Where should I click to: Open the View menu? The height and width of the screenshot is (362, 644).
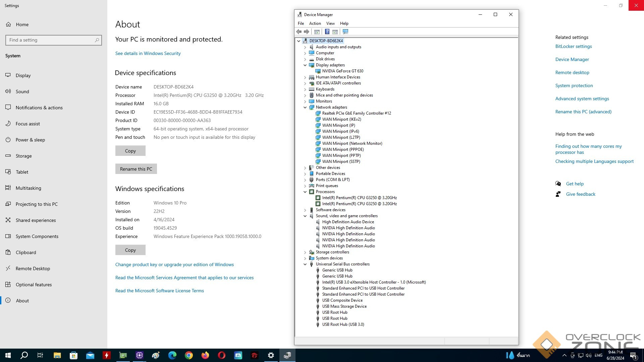click(x=330, y=23)
